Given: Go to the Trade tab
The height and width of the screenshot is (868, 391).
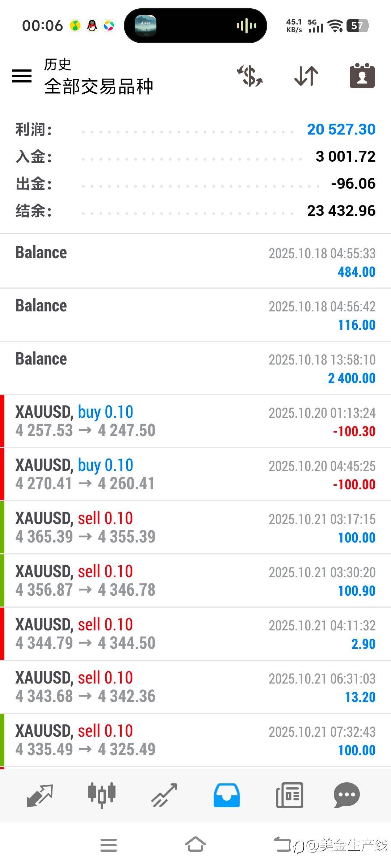Looking at the screenshot, I should (x=164, y=795).
